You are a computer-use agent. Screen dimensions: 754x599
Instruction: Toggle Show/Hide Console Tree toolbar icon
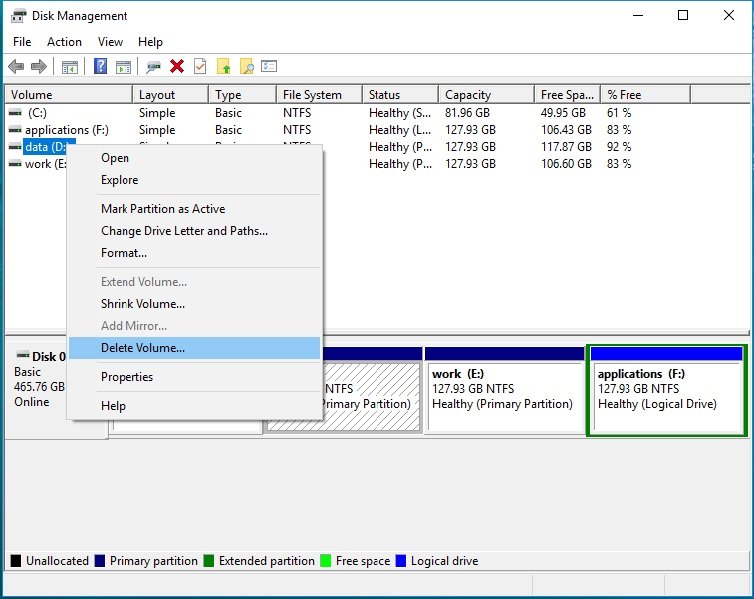pos(70,67)
